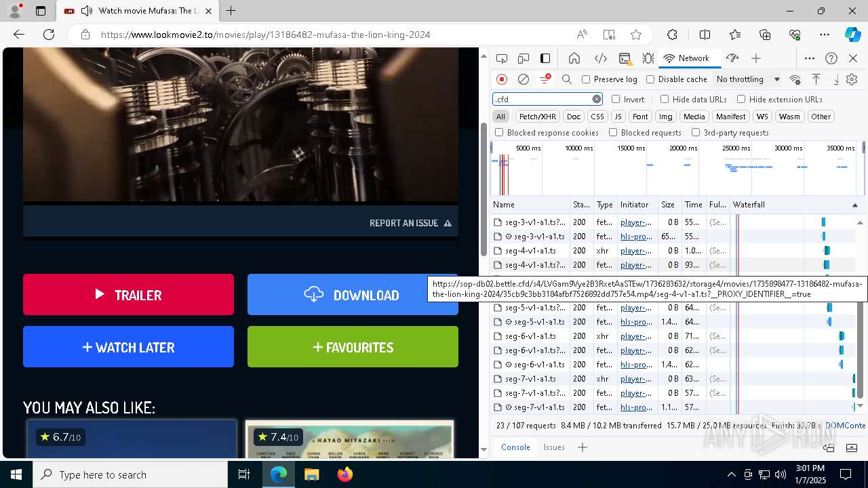Select Img filter type
Image resolution: width=868 pixels, height=488 pixels.
pyautogui.click(x=666, y=117)
